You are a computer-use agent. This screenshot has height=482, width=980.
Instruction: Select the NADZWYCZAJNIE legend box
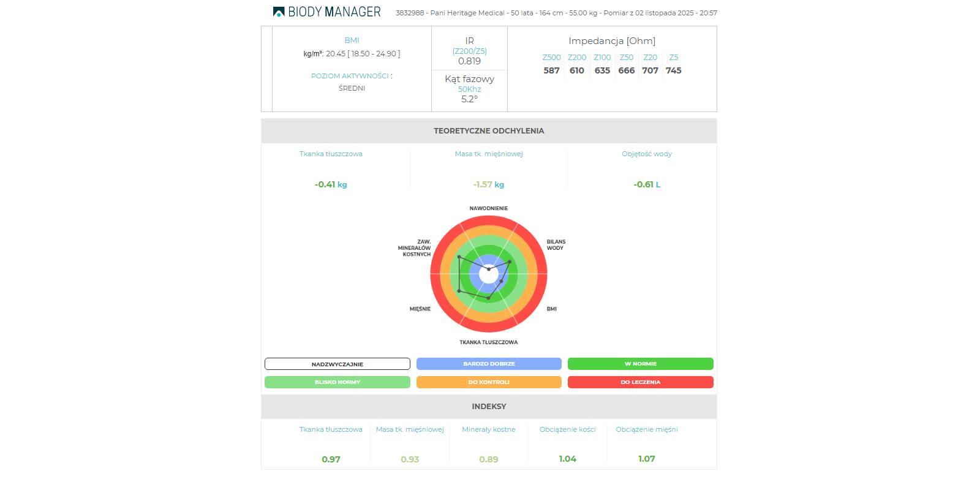(337, 364)
